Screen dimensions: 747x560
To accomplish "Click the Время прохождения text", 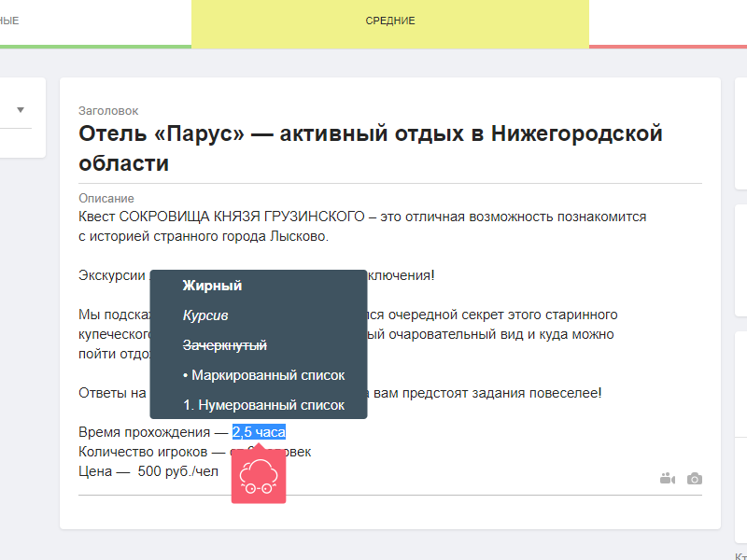I will coord(145,432).
